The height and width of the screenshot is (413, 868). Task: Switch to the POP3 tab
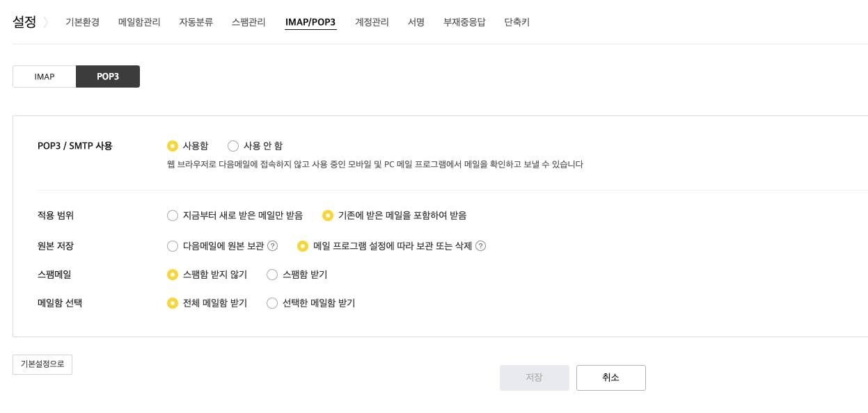pos(108,76)
